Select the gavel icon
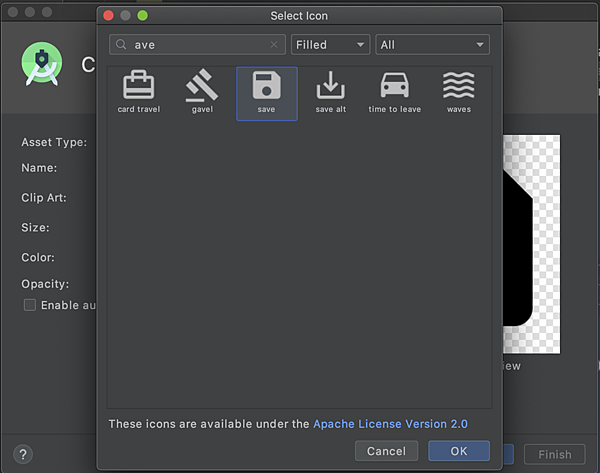 tap(202, 93)
